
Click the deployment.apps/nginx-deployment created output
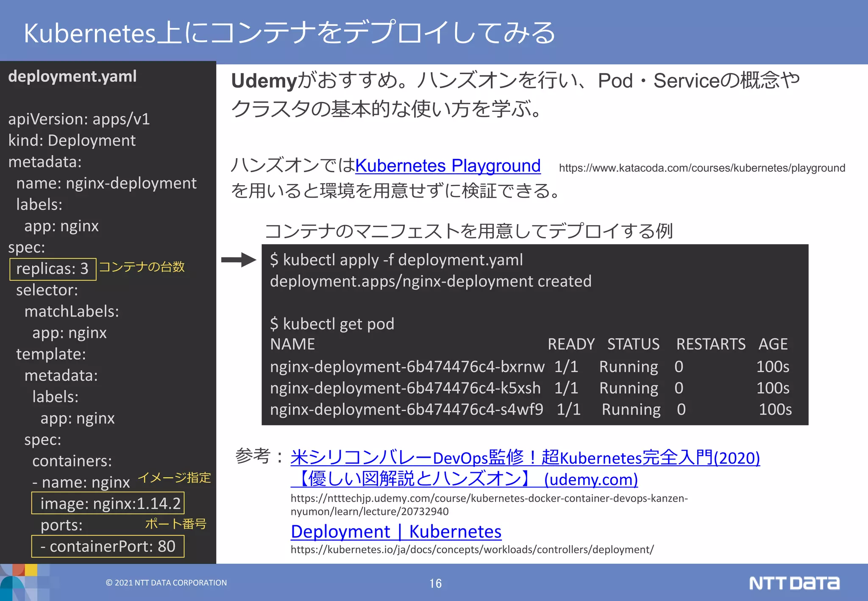pos(431,281)
